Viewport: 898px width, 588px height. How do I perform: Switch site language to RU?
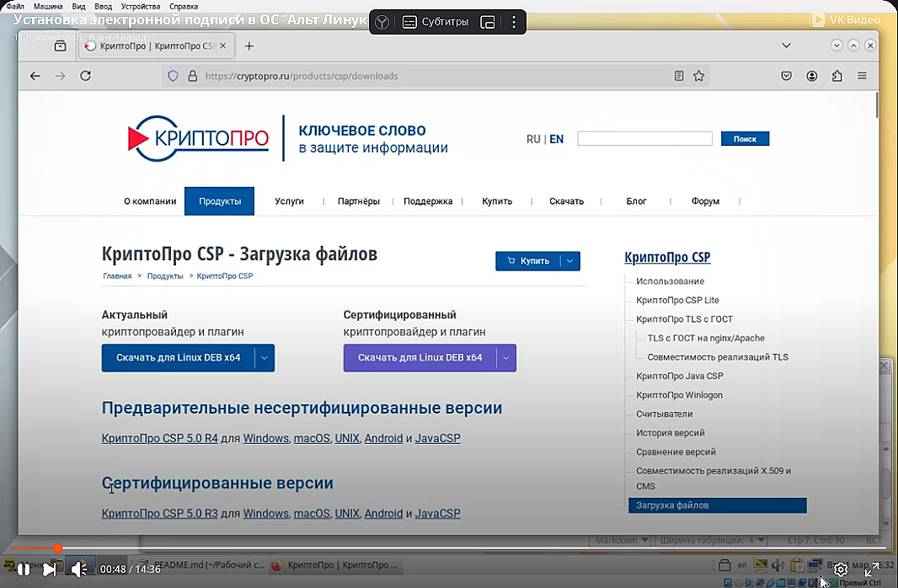(533, 139)
